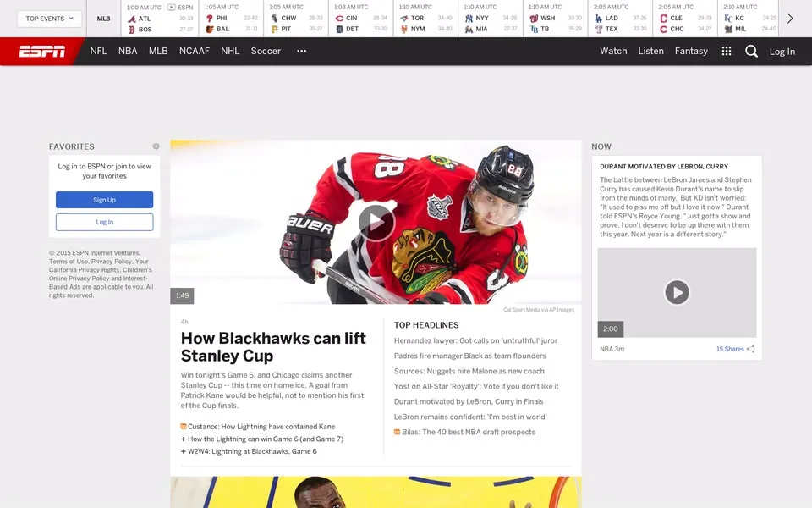Open Hernandez lawyer headline
This screenshot has height=508, width=812.
(x=475, y=340)
